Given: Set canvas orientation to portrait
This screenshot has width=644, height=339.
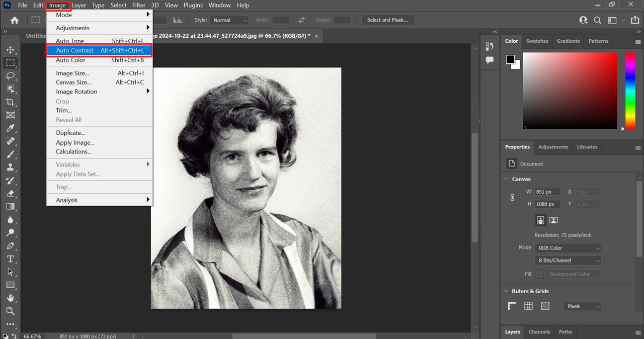Looking at the screenshot, I should coord(540,220).
